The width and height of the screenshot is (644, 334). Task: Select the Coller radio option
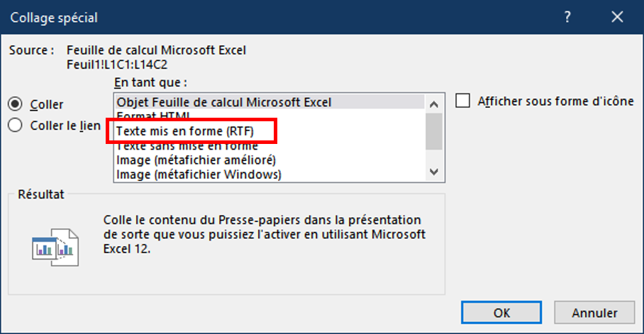tap(16, 104)
